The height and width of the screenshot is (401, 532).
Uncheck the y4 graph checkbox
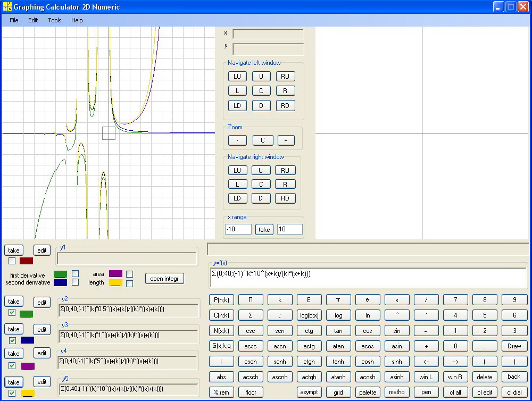click(x=12, y=366)
